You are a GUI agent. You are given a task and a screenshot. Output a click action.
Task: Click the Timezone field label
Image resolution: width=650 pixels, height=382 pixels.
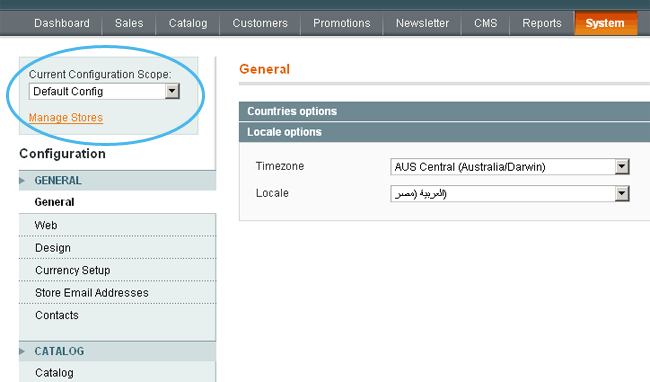pyautogui.click(x=280, y=166)
